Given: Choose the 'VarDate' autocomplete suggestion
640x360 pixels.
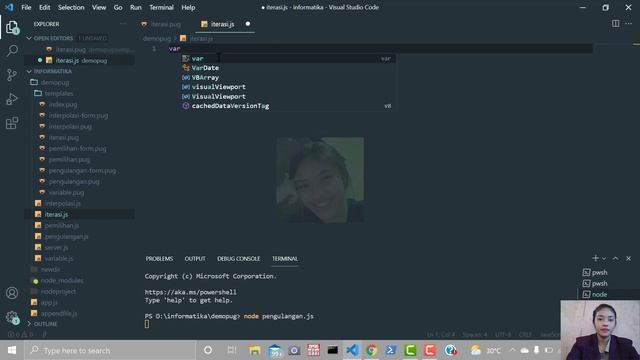Looking at the screenshot, I should (288, 68).
